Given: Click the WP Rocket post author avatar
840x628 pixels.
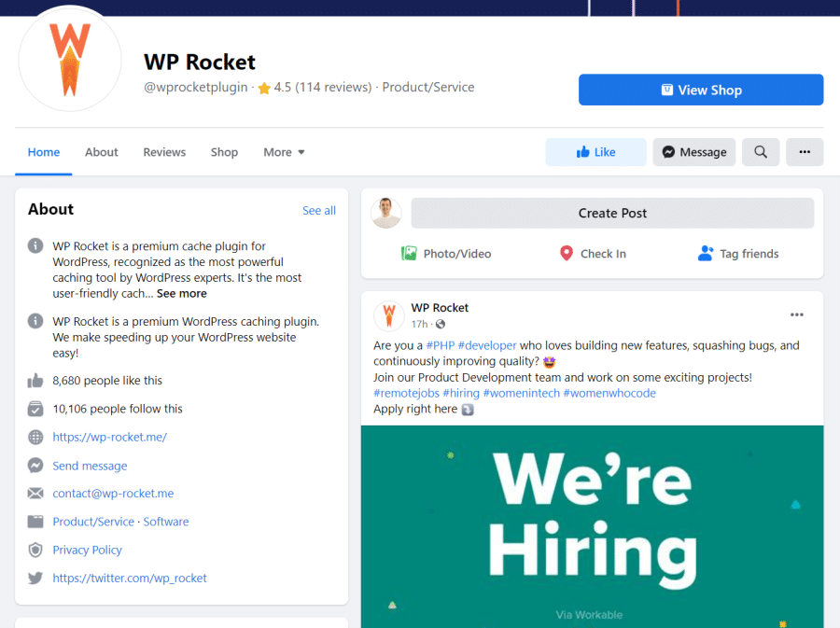Looking at the screenshot, I should pos(388,315).
